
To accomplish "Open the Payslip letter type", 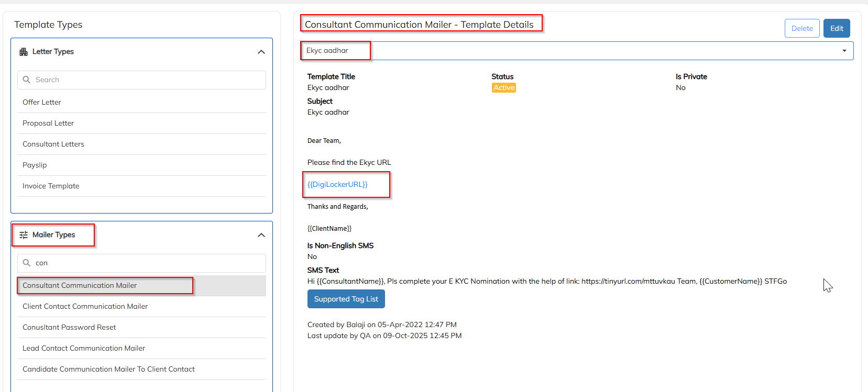I will coord(141,165).
